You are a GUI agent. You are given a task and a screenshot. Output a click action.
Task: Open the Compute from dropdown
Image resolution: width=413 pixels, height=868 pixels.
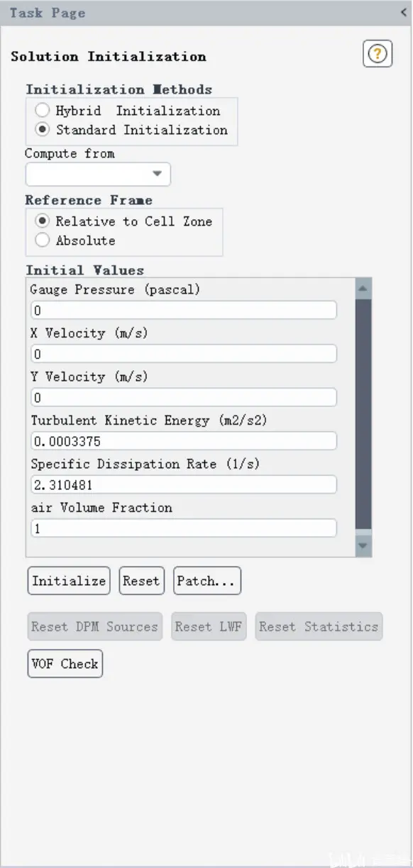point(98,174)
